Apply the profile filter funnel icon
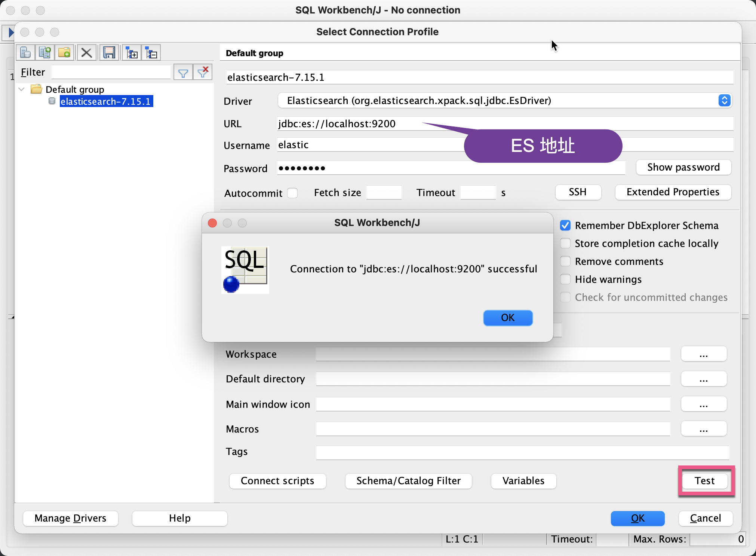 click(x=183, y=72)
